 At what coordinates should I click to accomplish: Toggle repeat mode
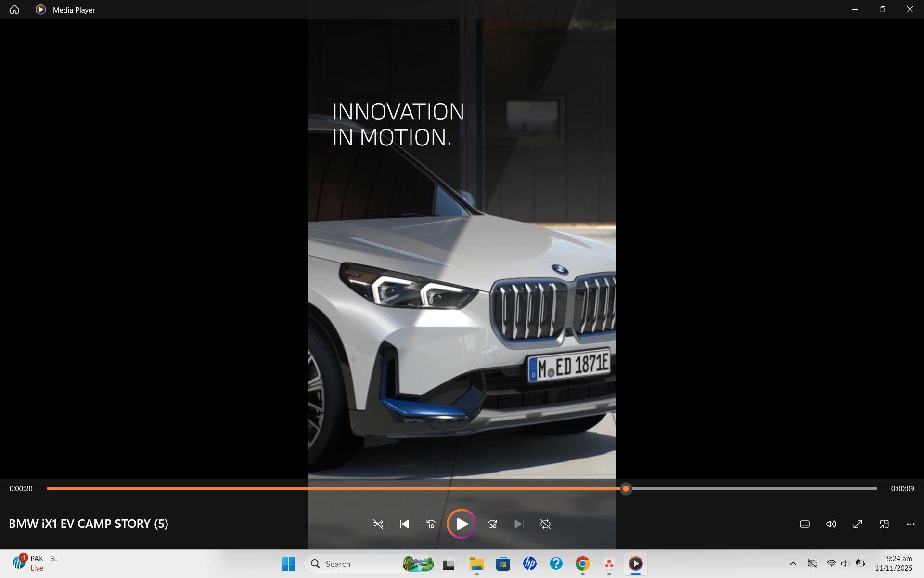coord(545,524)
